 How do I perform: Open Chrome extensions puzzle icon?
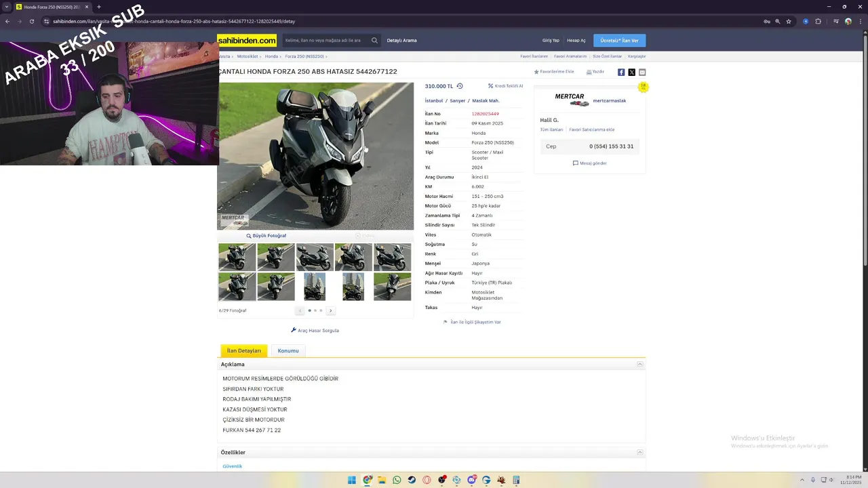818,21
